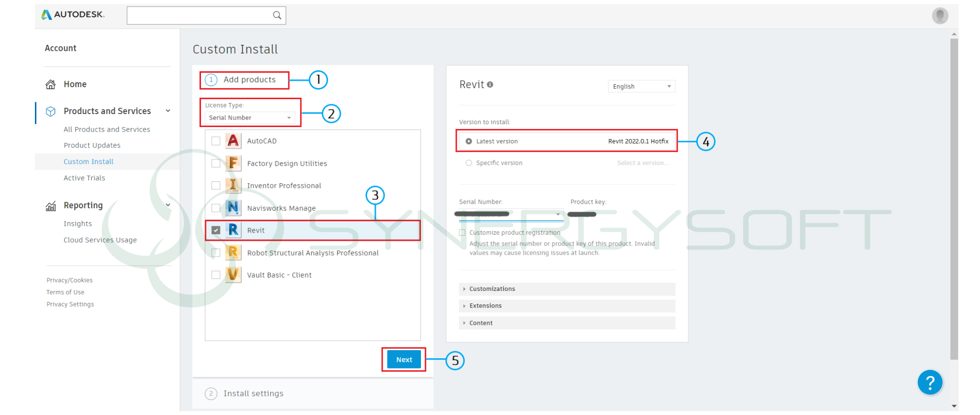Expand the Content section
The width and height of the screenshot is (980, 415).
point(567,323)
